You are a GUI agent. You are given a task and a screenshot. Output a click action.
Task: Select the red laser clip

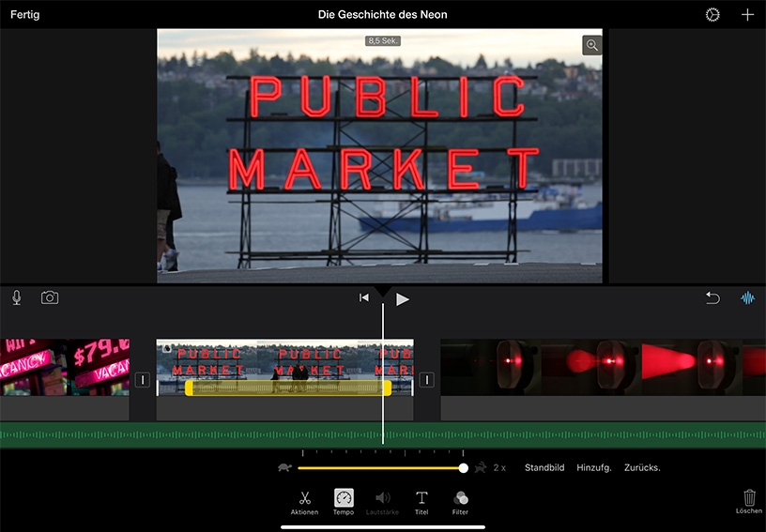[x=604, y=367]
